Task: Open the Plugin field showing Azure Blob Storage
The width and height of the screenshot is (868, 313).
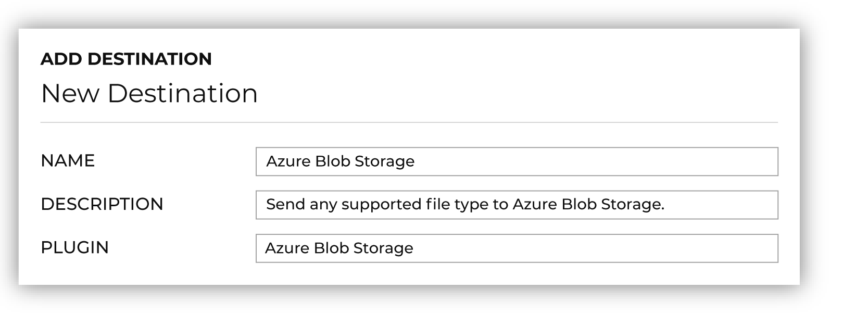Action: (x=517, y=248)
